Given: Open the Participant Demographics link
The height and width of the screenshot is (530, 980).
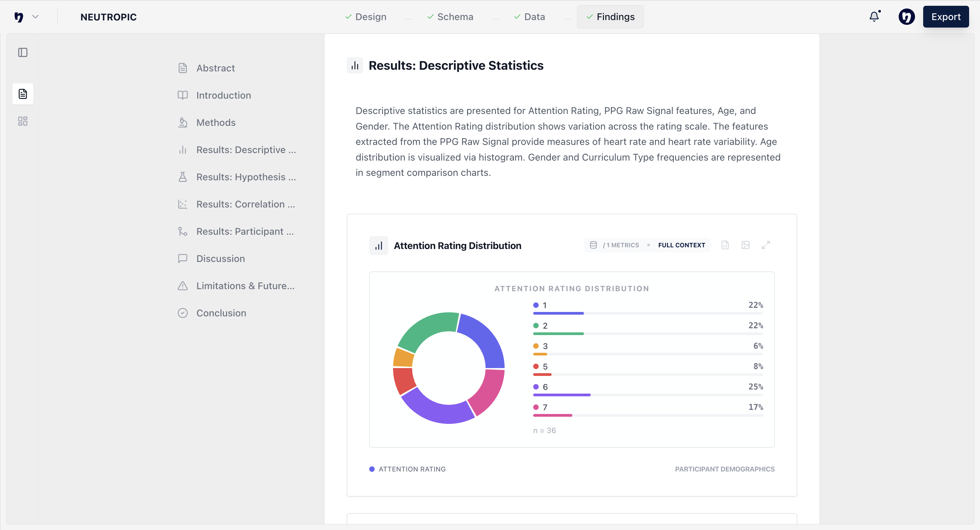Looking at the screenshot, I should (x=724, y=469).
